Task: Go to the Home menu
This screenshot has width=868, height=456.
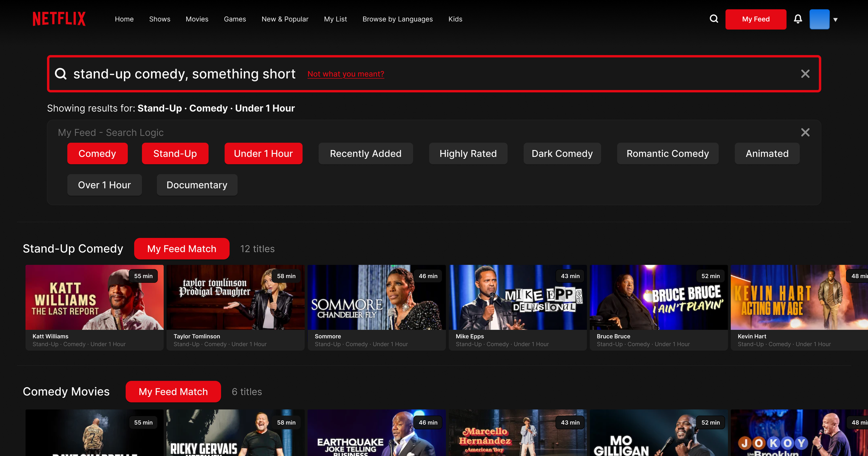Action: tap(124, 19)
